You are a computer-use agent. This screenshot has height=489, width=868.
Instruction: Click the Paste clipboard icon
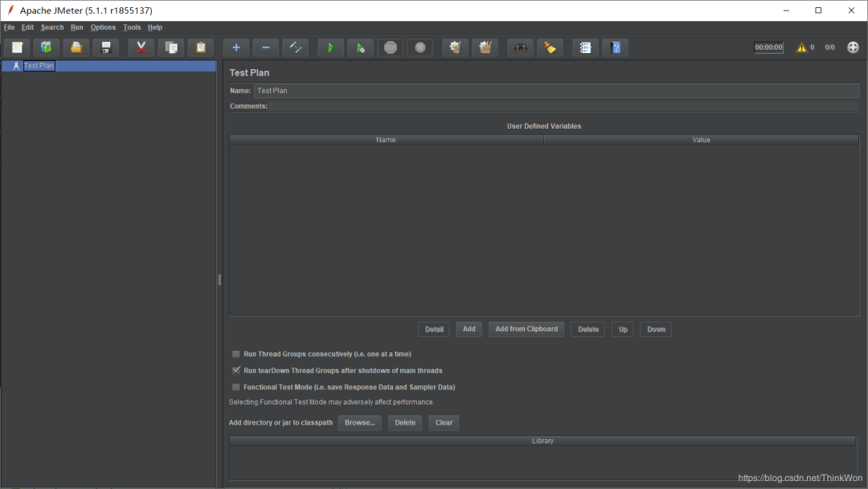tap(201, 47)
